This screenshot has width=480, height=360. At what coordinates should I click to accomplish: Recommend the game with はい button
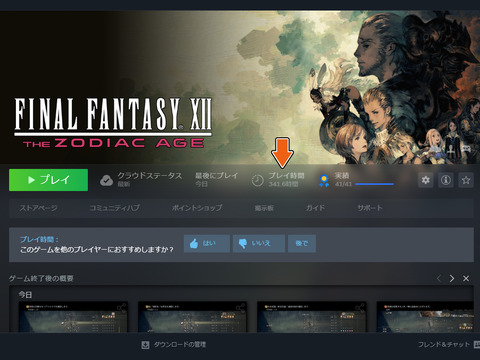(x=207, y=243)
